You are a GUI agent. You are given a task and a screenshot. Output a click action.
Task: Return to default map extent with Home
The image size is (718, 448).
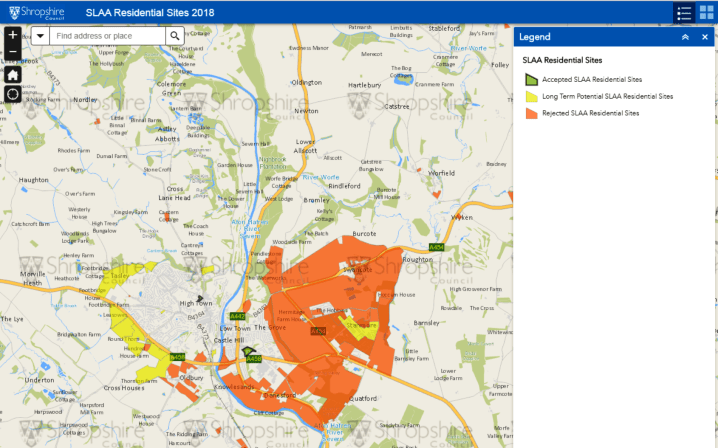(12, 75)
